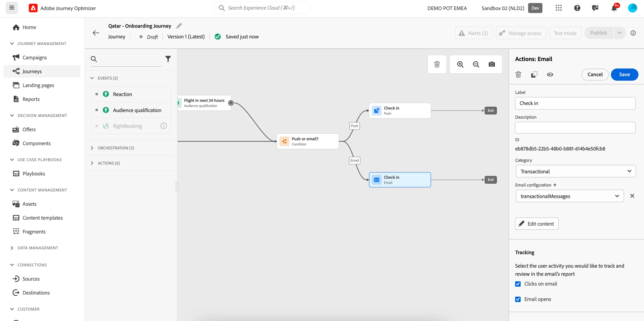Click the Save button

624,74
